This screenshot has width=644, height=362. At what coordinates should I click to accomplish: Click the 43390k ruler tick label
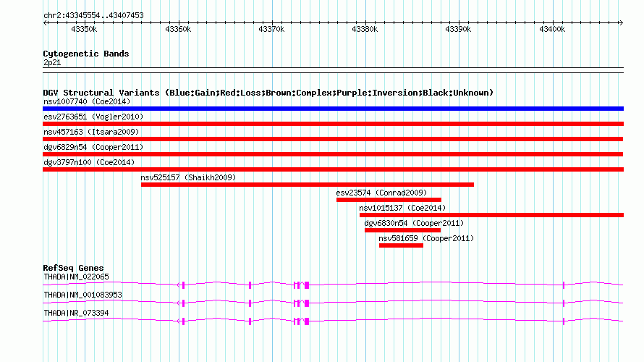click(x=458, y=29)
